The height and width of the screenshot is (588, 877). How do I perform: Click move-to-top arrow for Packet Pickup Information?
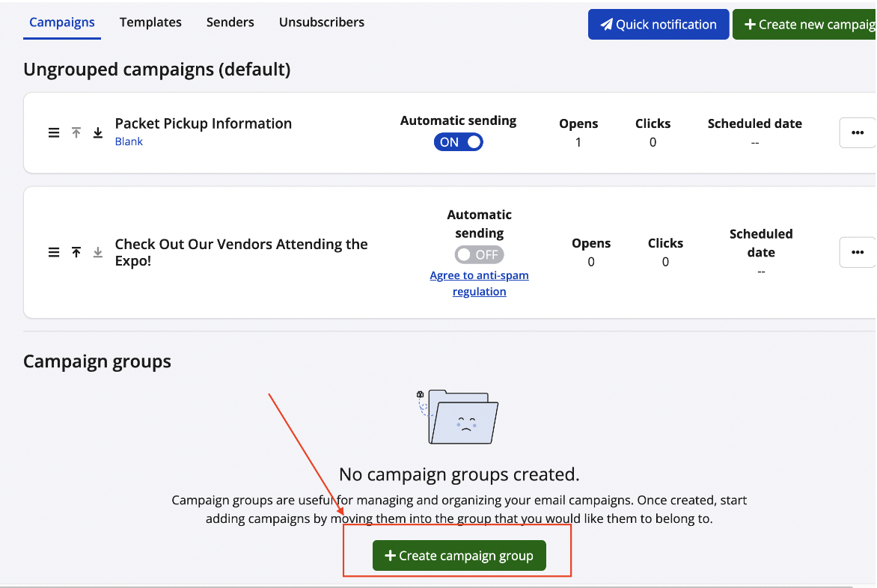[76, 133]
